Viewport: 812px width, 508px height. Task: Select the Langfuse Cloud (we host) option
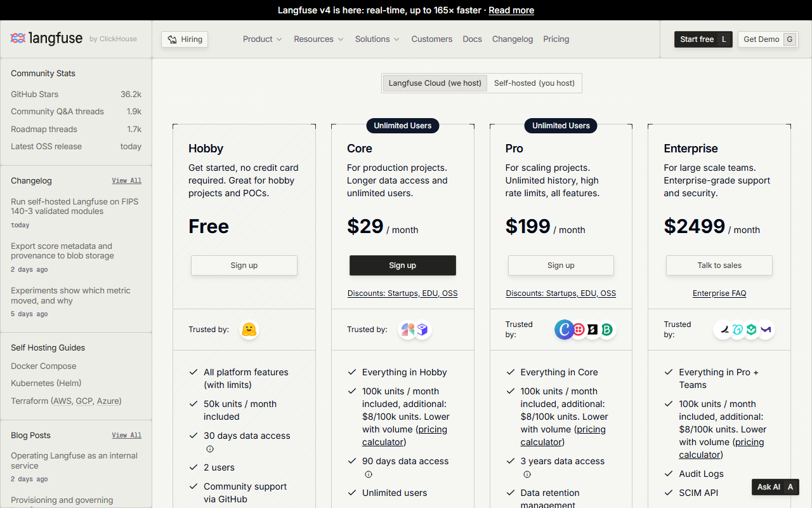(x=435, y=83)
